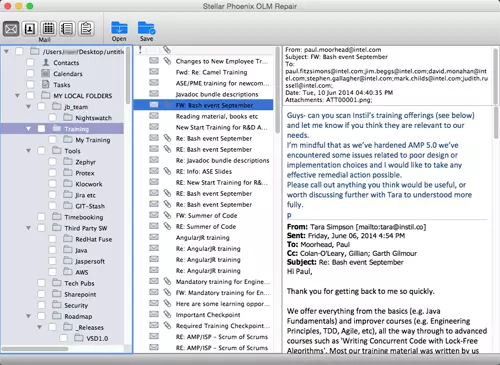
Task: Select the Zephyr folder in tree
Action: coord(85,162)
